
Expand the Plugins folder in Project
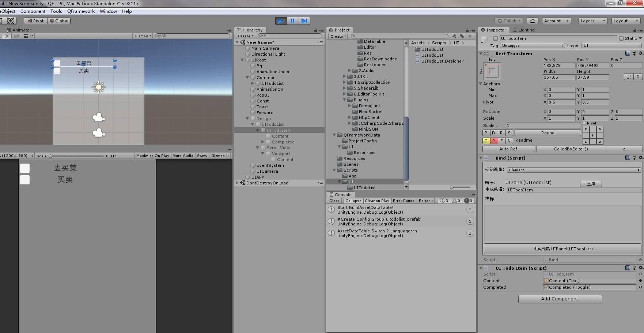click(344, 100)
